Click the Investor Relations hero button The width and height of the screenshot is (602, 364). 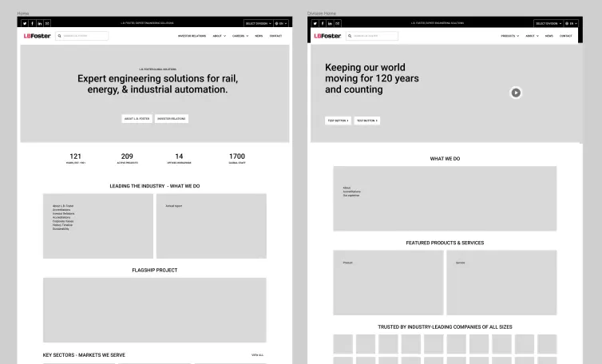click(x=172, y=119)
